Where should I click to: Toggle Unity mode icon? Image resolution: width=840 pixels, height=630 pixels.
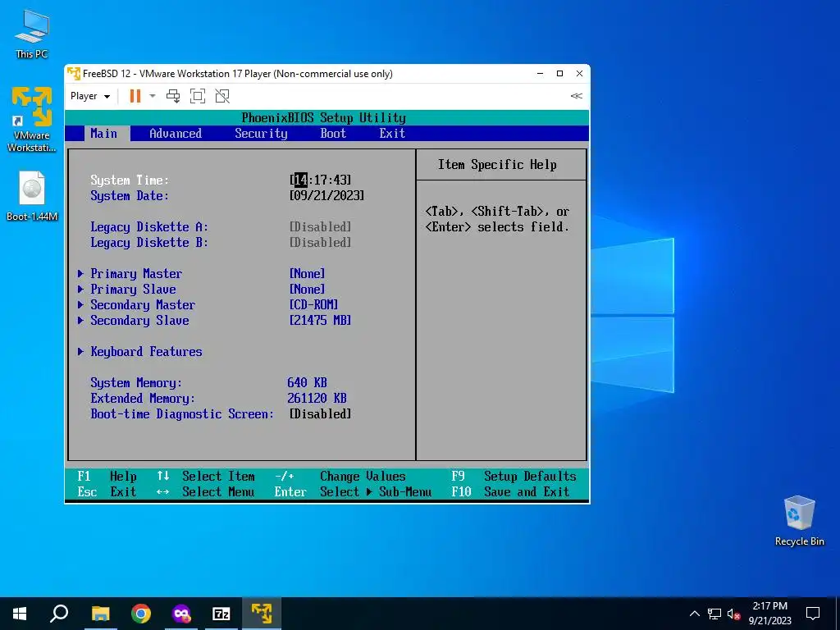point(222,96)
